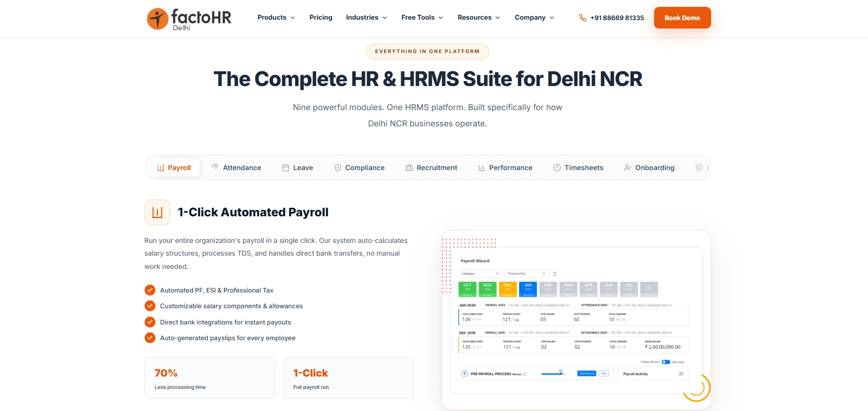Click the 70% Less processing time card
The image size is (868, 411).
[x=210, y=378]
